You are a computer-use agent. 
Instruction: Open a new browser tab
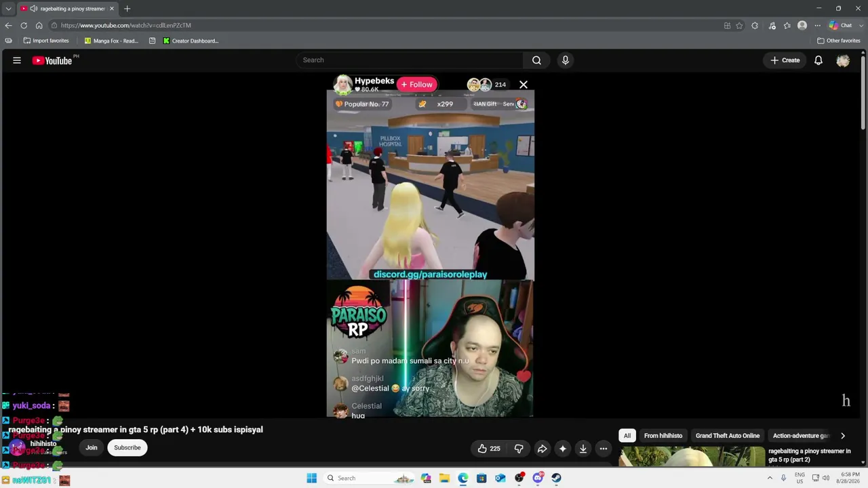127,9
